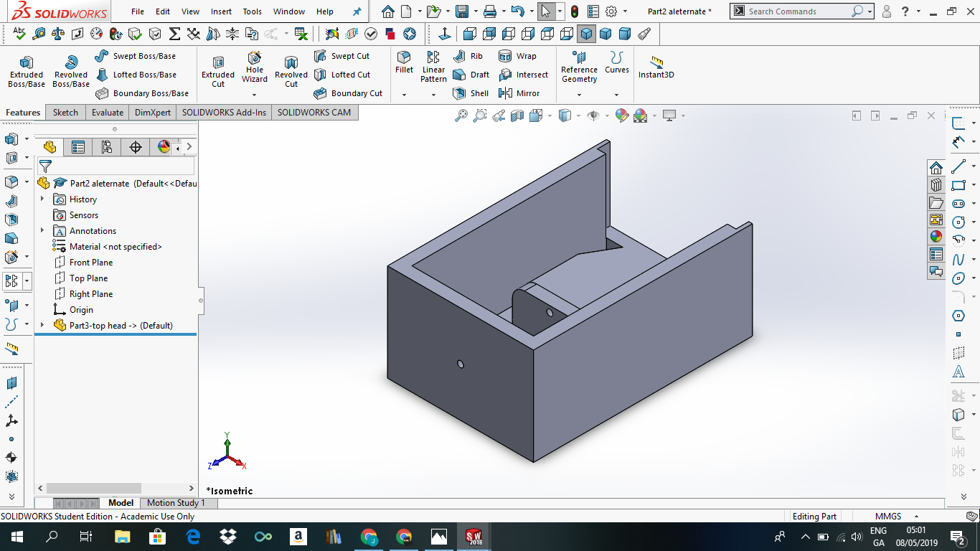Select the Draft tool

(x=471, y=75)
